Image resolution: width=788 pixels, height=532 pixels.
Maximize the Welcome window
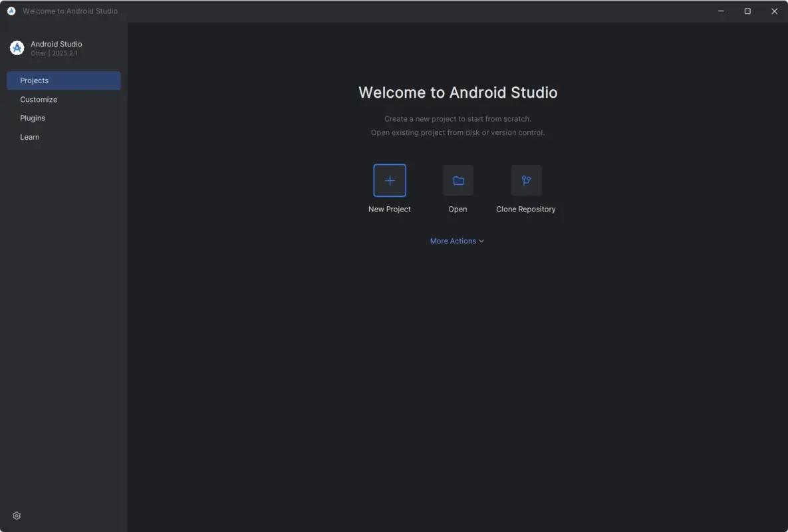coord(747,11)
